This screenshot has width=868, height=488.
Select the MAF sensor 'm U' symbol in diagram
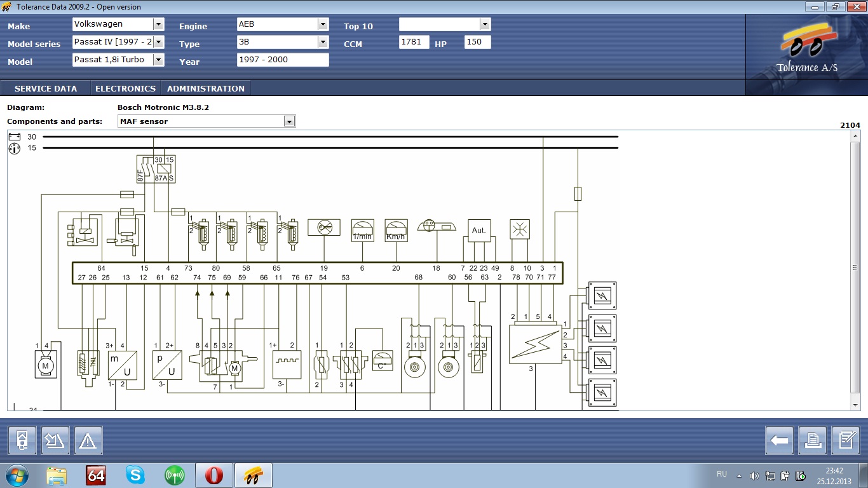122,365
